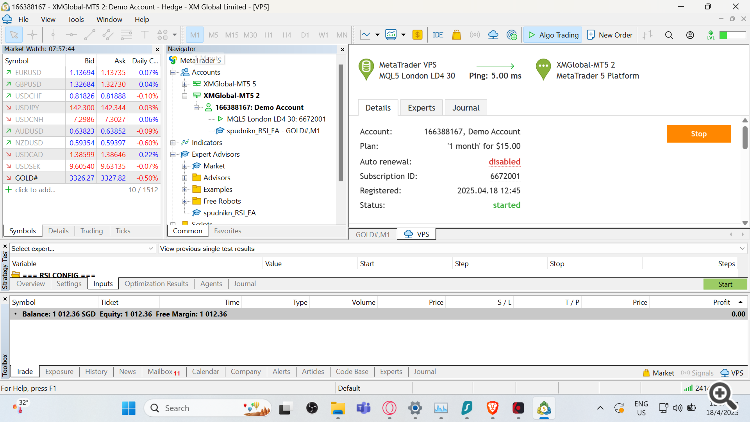
Task: Open the chart type line icon
Action: 365,35
